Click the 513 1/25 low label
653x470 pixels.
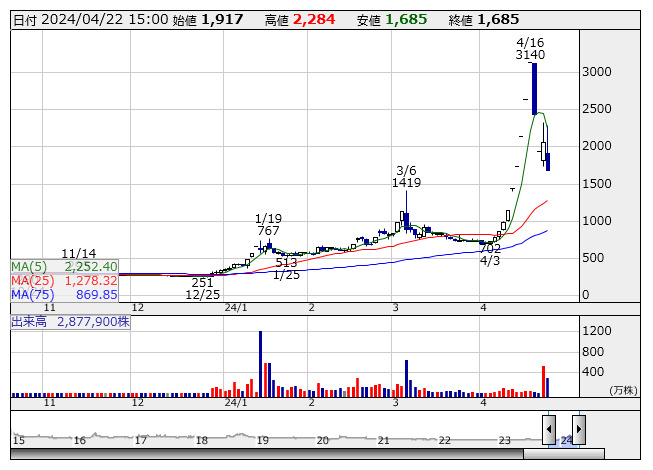coord(287,269)
